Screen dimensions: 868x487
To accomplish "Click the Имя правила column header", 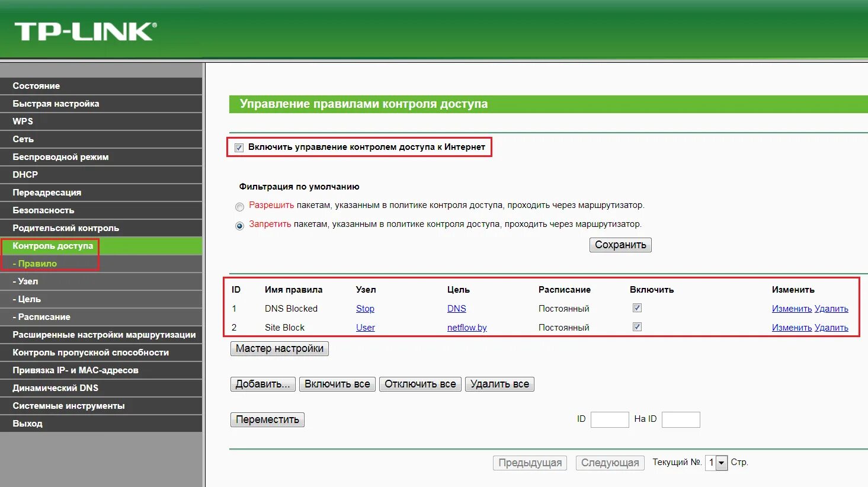I will [x=293, y=290].
